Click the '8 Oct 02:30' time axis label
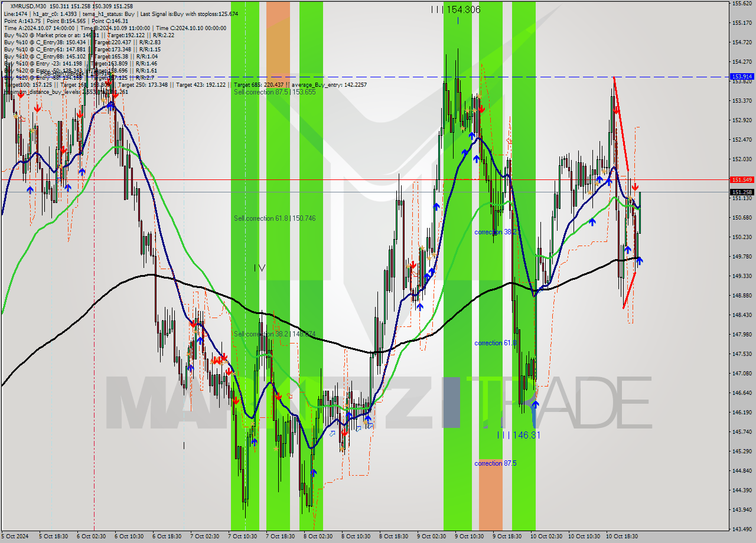The image size is (756, 543). (318, 537)
